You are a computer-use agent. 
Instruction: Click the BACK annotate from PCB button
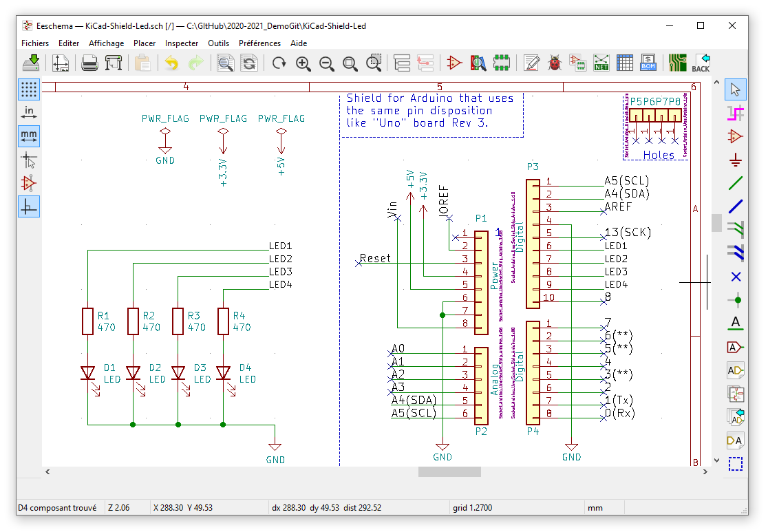tap(701, 63)
